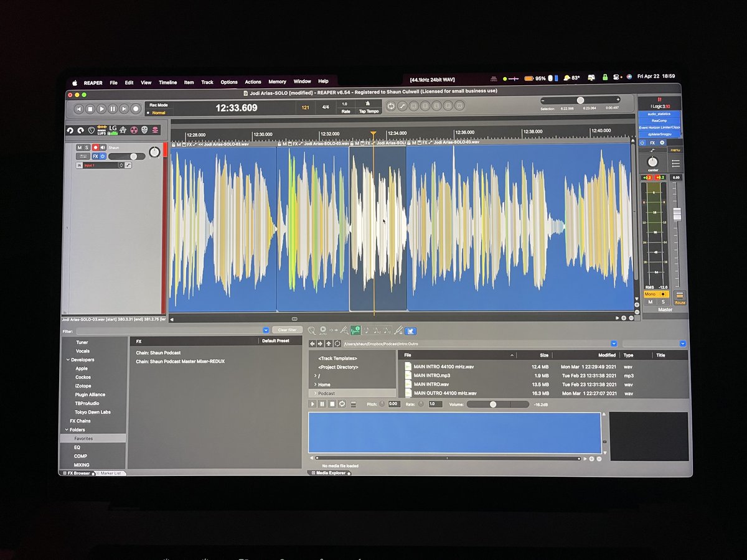The height and width of the screenshot is (560, 747).
Task: Open the Media Explorer path dropdown
Action: pos(614,343)
